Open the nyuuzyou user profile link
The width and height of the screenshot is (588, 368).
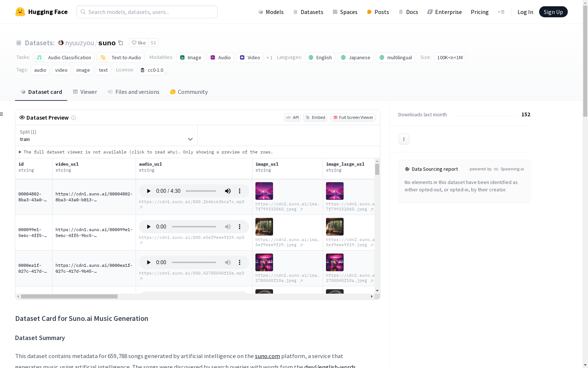click(x=79, y=43)
